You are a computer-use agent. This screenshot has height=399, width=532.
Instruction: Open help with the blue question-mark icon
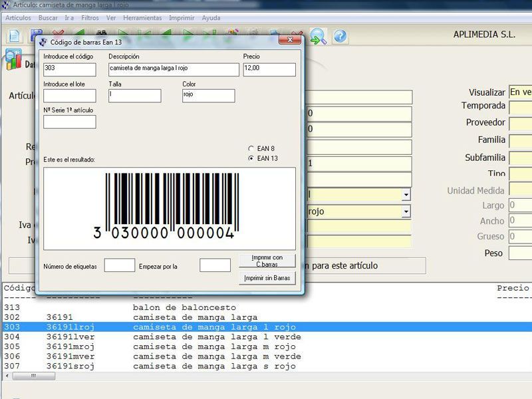(340, 37)
